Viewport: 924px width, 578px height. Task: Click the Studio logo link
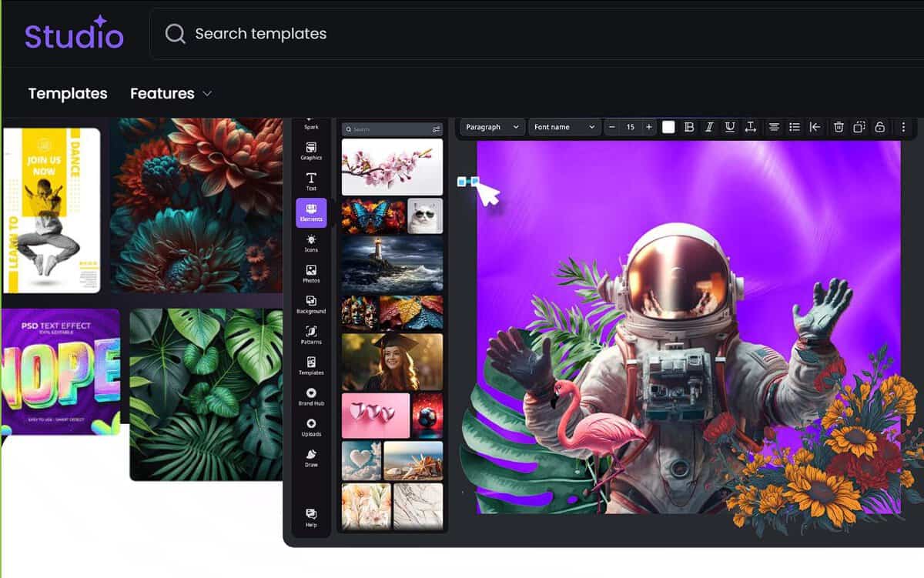click(74, 34)
